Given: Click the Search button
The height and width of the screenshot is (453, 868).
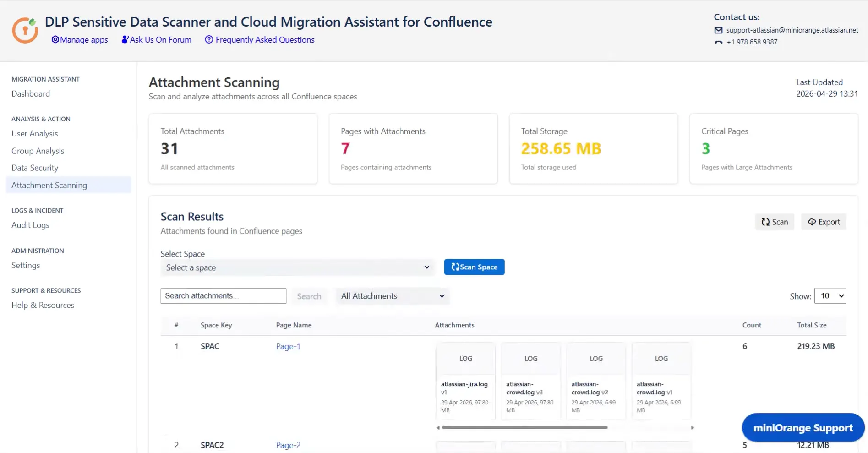Looking at the screenshot, I should pos(309,296).
